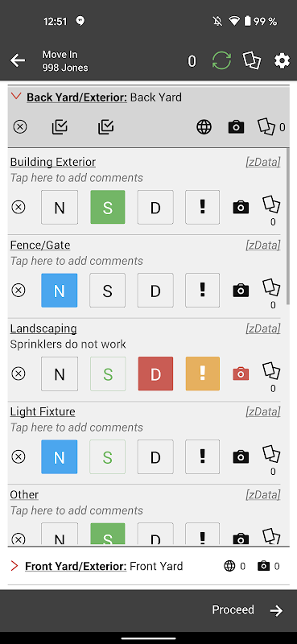297x644 pixels.
Task: Take photo for Landscaping with red camera
Action: pos(241,374)
